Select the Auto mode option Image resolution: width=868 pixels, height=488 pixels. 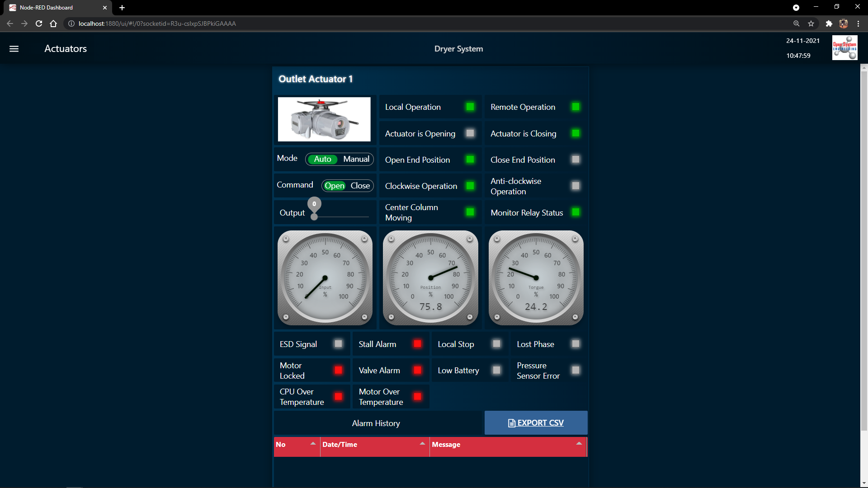point(322,159)
